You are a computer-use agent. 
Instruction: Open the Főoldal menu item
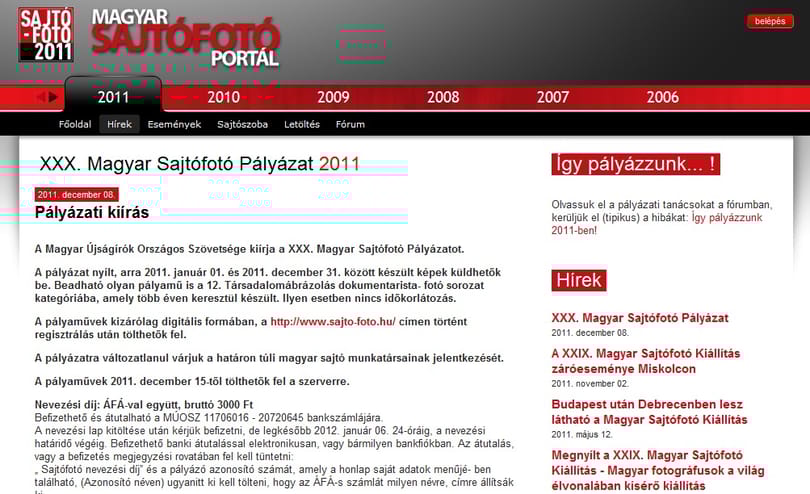[x=75, y=125]
